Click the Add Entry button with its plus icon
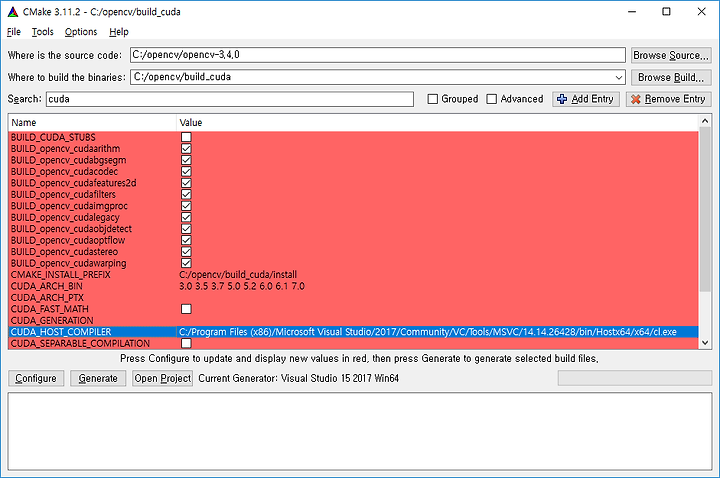Viewport: 720px width, 478px height. point(586,99)
